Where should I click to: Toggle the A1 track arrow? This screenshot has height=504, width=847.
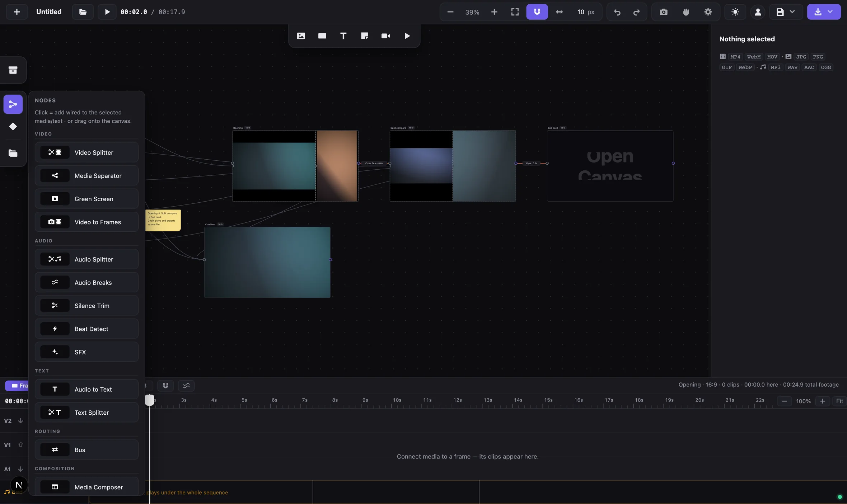(20, 469)
